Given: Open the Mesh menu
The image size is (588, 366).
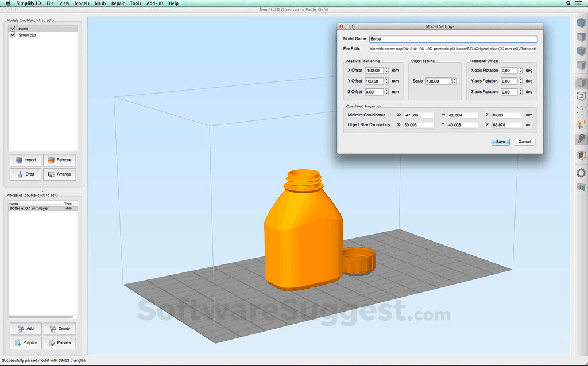Looking at the screenshot, I should (x=100, y=3).
